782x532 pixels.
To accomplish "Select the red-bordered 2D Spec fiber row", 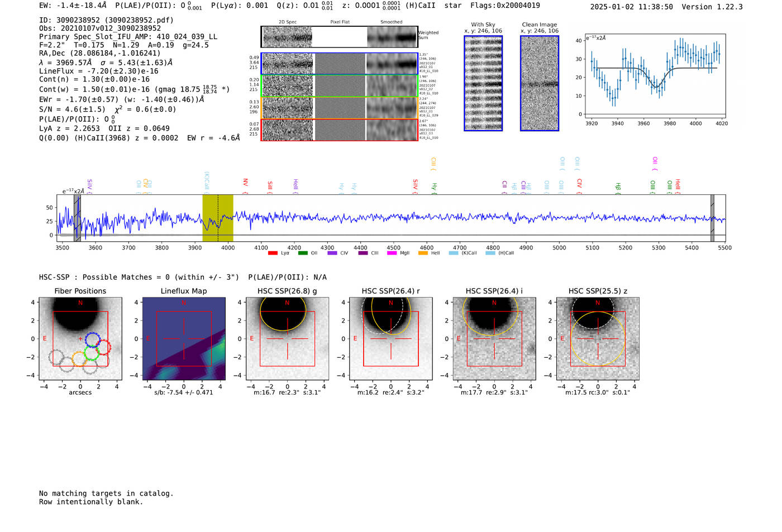I will 339,130.
